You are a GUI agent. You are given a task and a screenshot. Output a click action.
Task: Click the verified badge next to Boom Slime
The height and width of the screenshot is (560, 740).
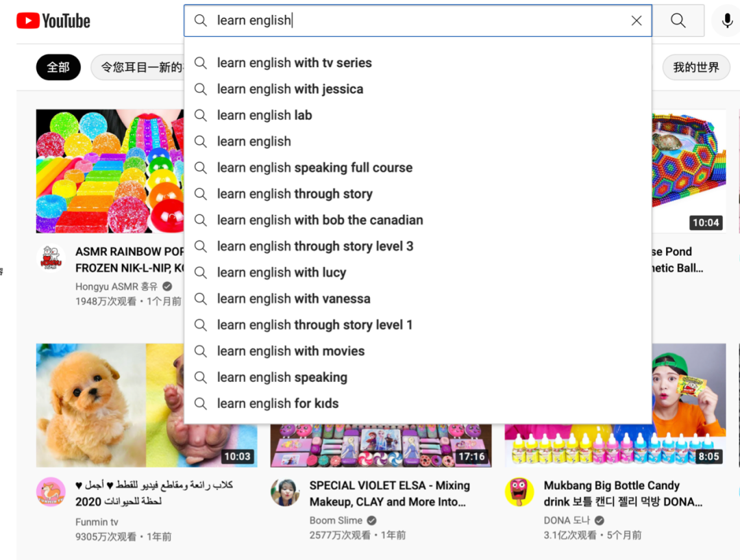click(371, 520)
